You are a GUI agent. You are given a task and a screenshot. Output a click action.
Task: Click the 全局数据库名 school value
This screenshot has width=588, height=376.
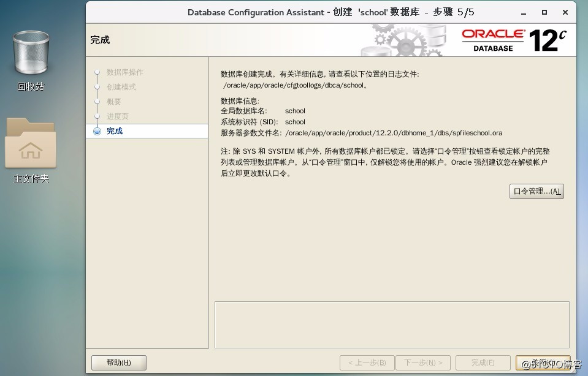tap(295, 111)
